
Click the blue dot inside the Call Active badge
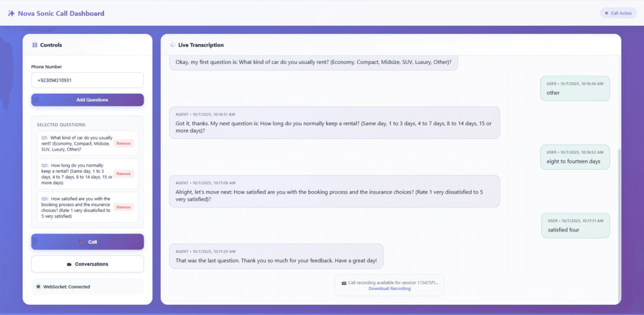[x=606, y=13]
